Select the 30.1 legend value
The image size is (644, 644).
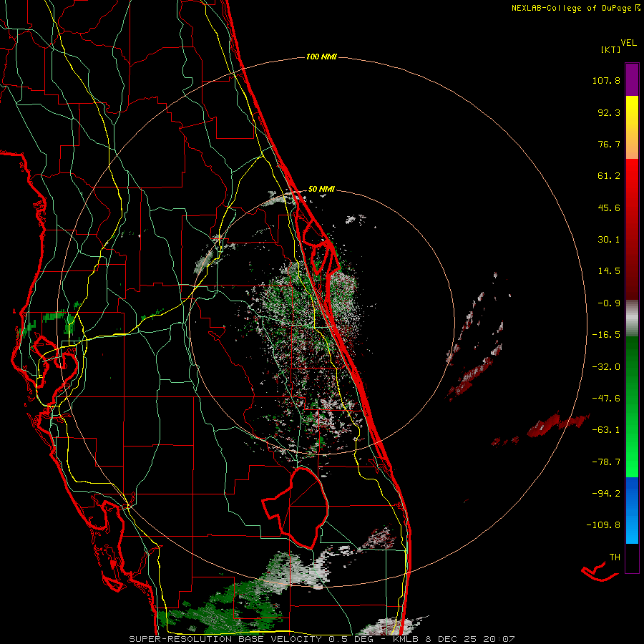[609, 240]
